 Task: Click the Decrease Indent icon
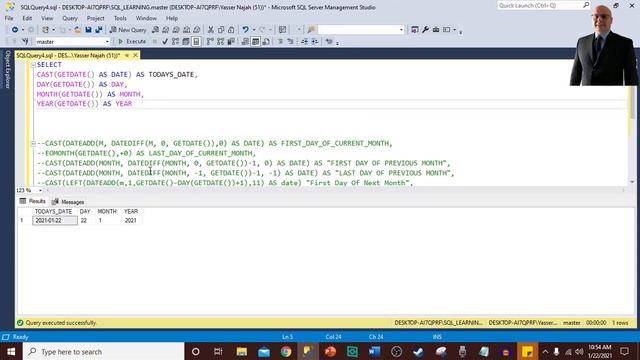point(304,41)
